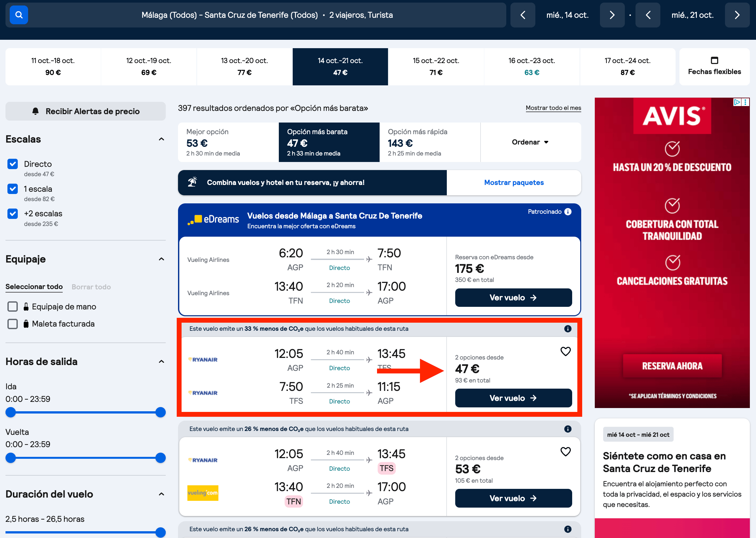Click the blue search magnifier icon
756x538 pixels.
[x=19, y=15]
